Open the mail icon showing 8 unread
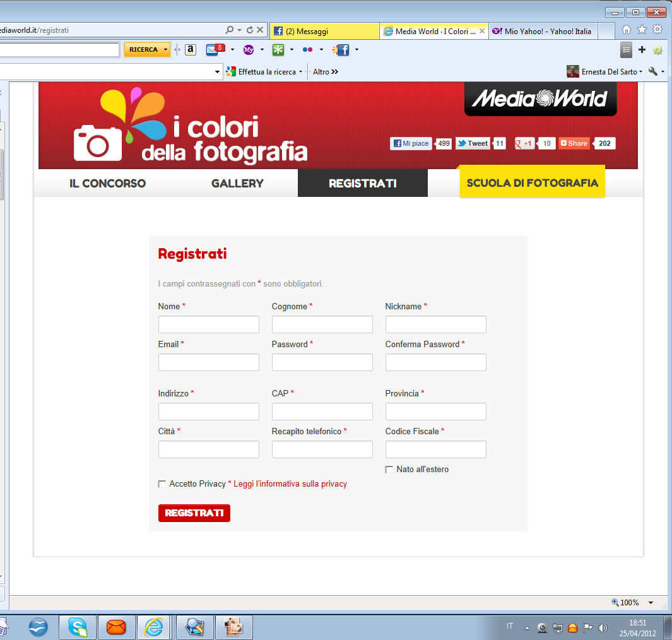Image resolution: width=672 pixels, height=640 pixels. [x=215, y=50]
